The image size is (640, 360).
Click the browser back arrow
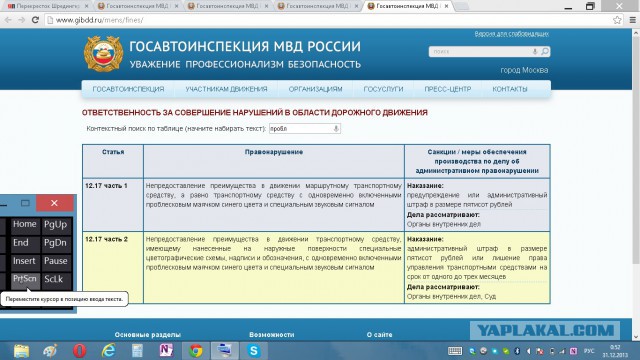coord(8,20)
